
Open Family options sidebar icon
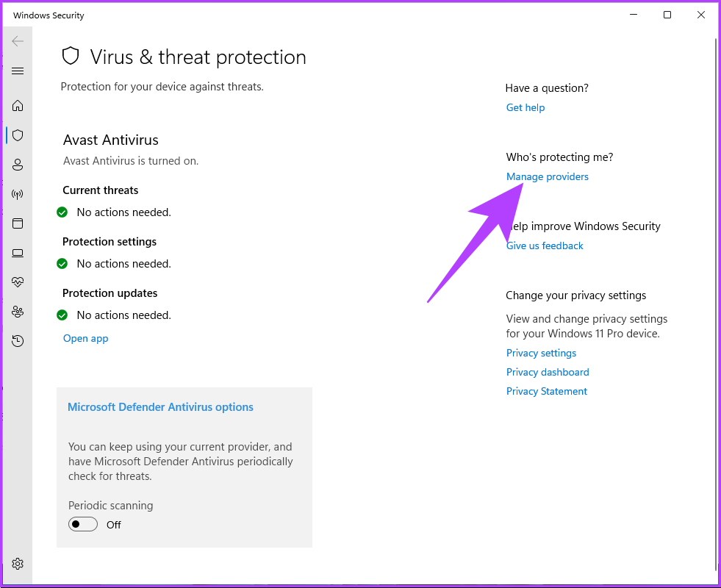click(18, 312)
